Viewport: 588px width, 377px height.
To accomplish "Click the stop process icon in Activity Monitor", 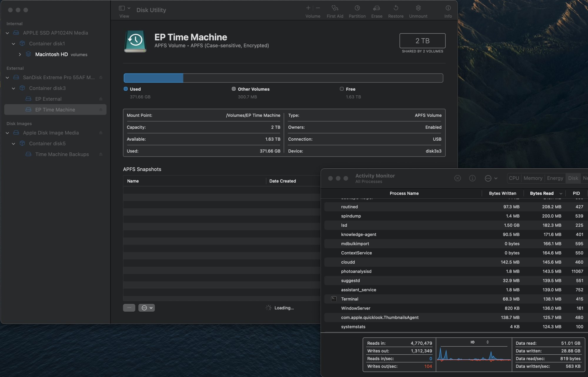I will [457, 178].
